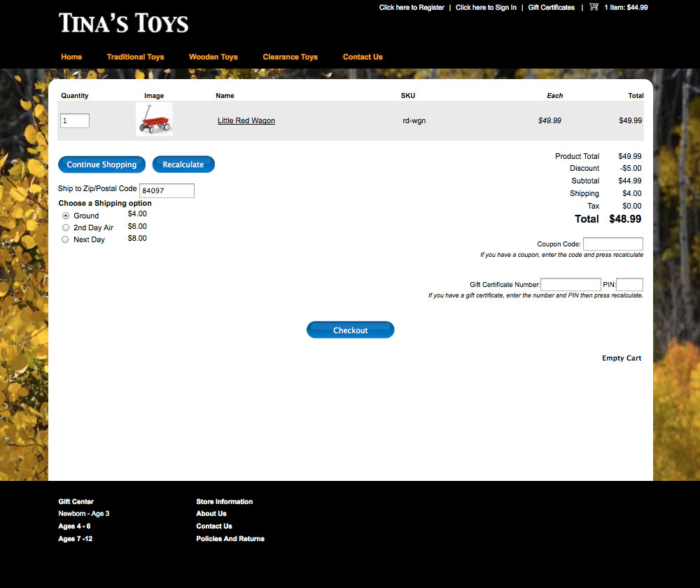Click the Gift Certificate Number field
Screen dimensions: 700x588
point(570,285)
